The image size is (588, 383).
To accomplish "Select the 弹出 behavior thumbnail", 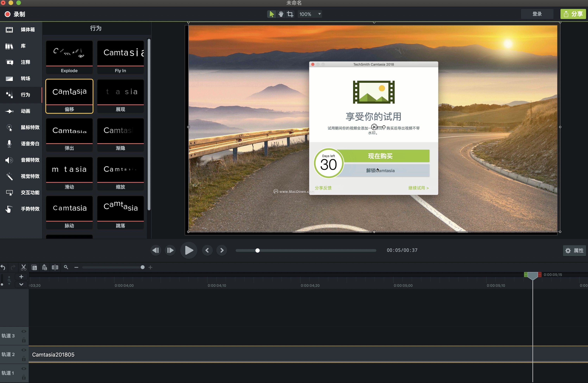I will coord(69,135).
